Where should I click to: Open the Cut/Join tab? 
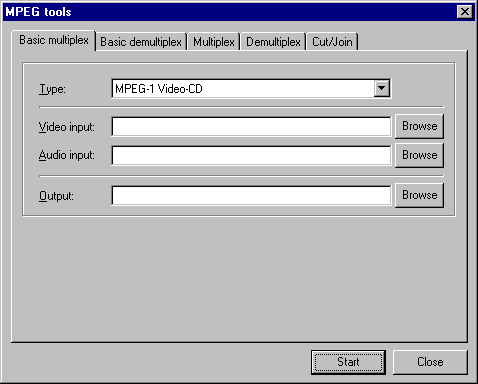[x=332, y=42]
